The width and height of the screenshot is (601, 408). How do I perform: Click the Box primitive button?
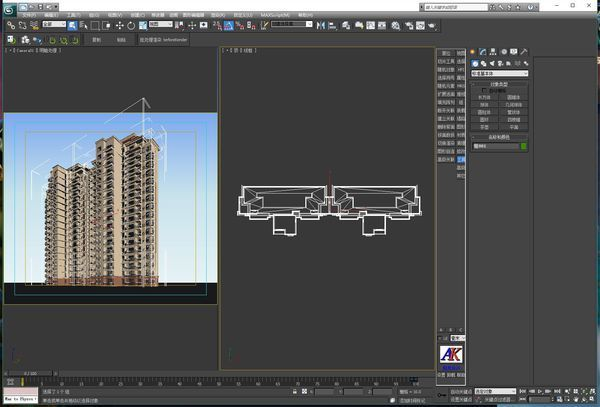coord(484,97)
